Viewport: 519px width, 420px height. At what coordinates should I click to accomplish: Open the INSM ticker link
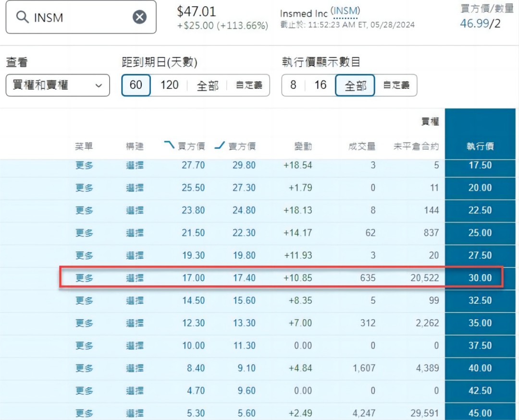[x=345, y=12]
